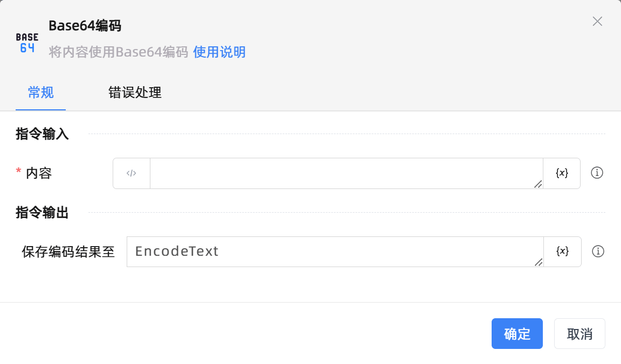
Task: Click the 指令输入 section heading
Action: click(x=43, y=134)
